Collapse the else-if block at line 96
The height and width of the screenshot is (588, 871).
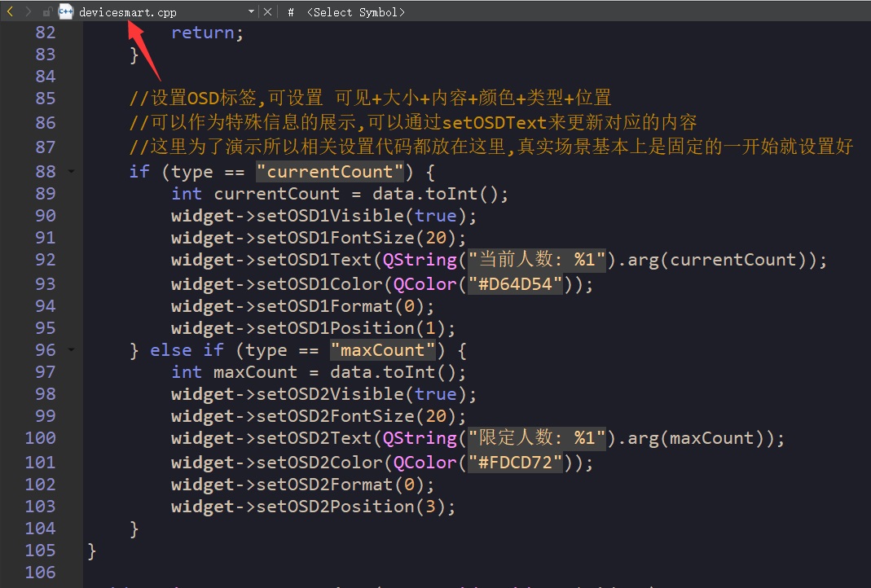point(71,350)
